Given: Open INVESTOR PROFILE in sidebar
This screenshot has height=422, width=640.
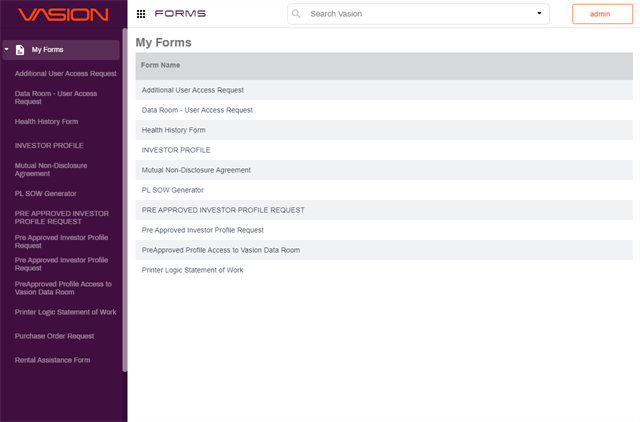Looking at the screenshot, I should click(49, 146).
